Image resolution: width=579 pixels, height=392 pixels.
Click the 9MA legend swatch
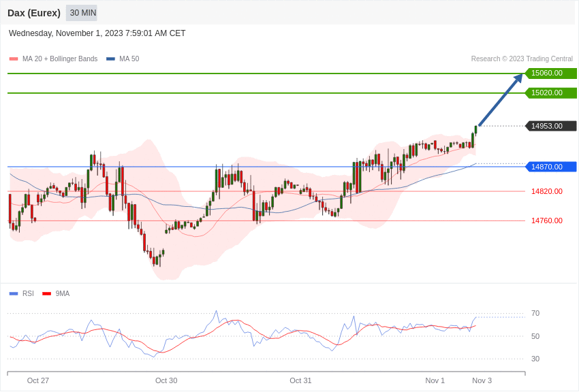tap(46, 294)
